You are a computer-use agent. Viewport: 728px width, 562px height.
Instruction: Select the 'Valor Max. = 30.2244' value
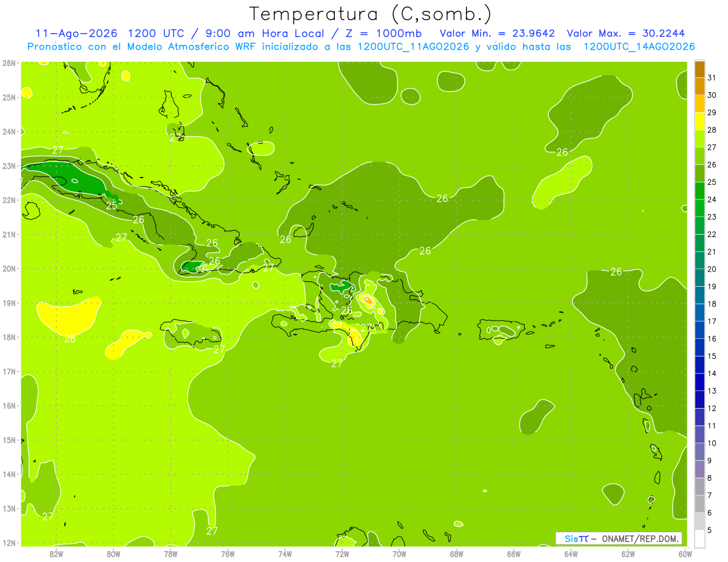(625, 33)
